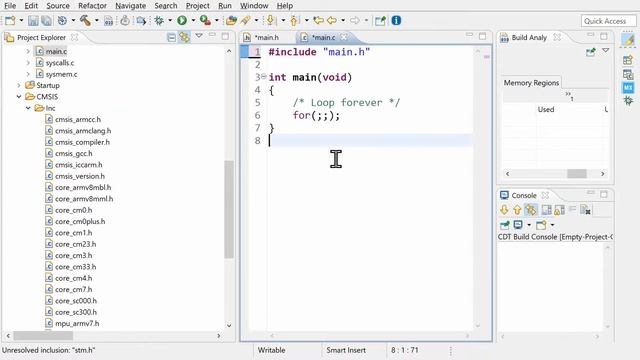The image size is (640, 360).
Task: Select core_cm4.h in Project Explorer
Action: pos(73,278)
